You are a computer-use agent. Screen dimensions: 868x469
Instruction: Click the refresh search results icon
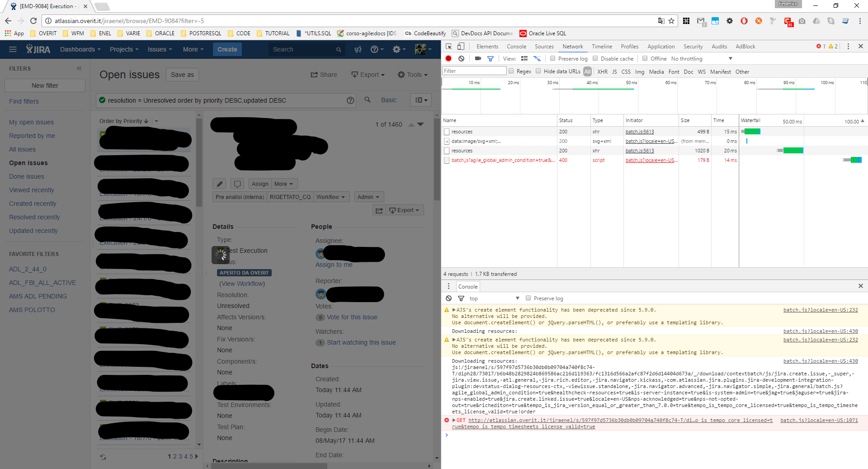(x=103, y=457)
